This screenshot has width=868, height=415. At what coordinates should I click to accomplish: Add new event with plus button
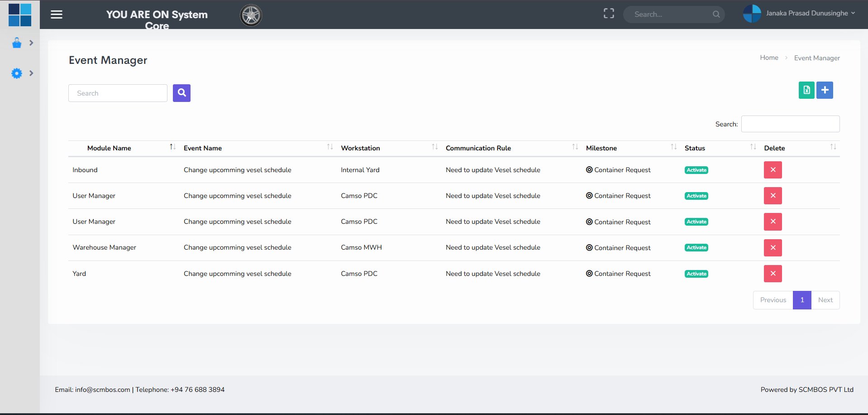click(825, 90)
